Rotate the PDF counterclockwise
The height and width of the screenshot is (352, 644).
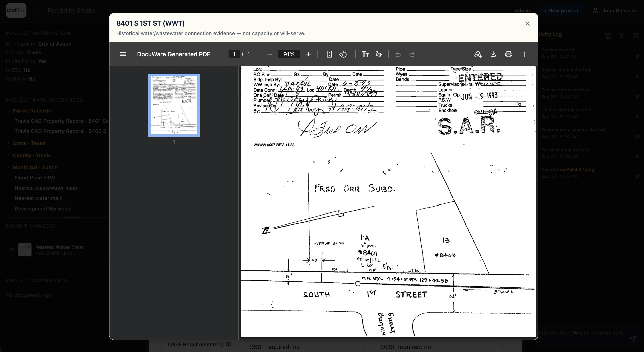(x=343, y=54)
